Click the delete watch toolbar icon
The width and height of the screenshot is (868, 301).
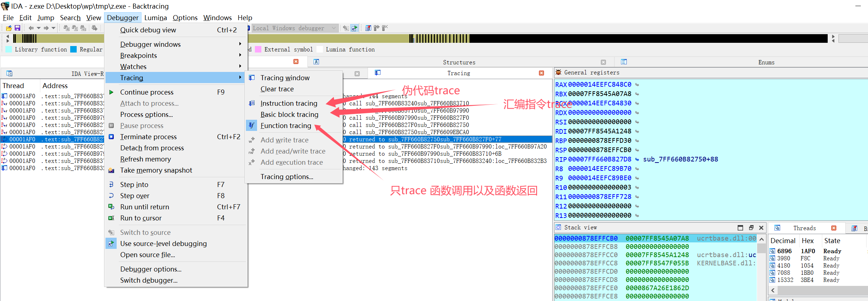(x=385, y=28)
